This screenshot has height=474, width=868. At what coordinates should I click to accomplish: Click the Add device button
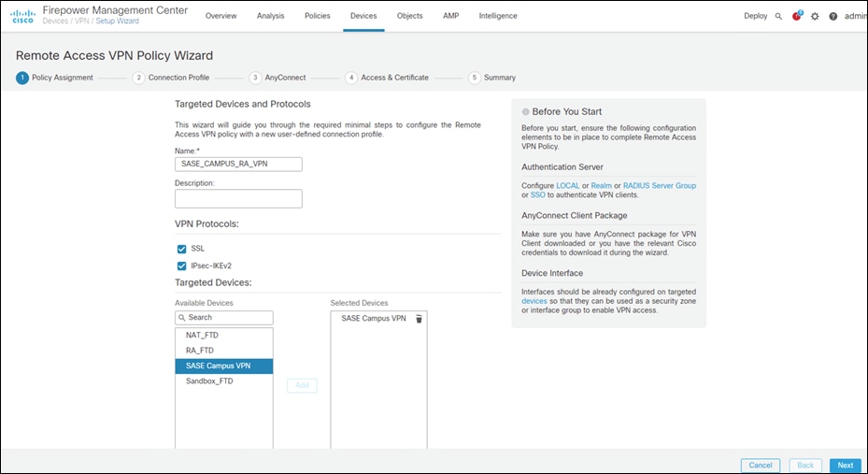(302, 385)
